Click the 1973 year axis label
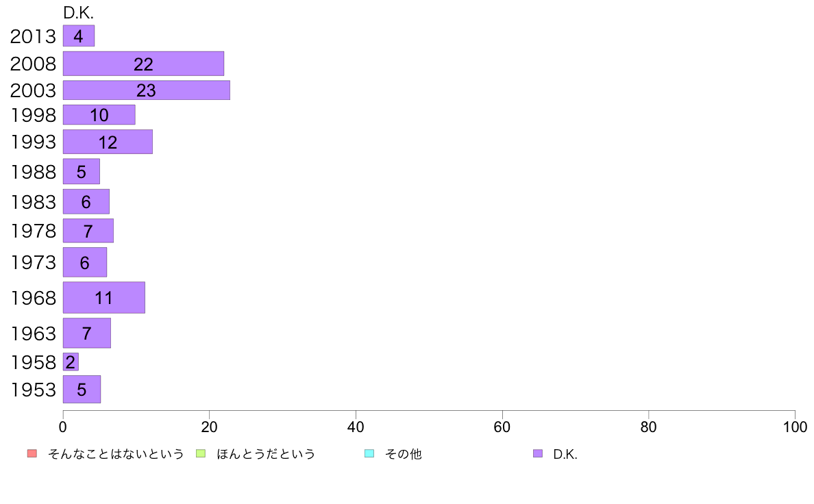Viewport: 814px width, 504px height. tap(33, 263)
